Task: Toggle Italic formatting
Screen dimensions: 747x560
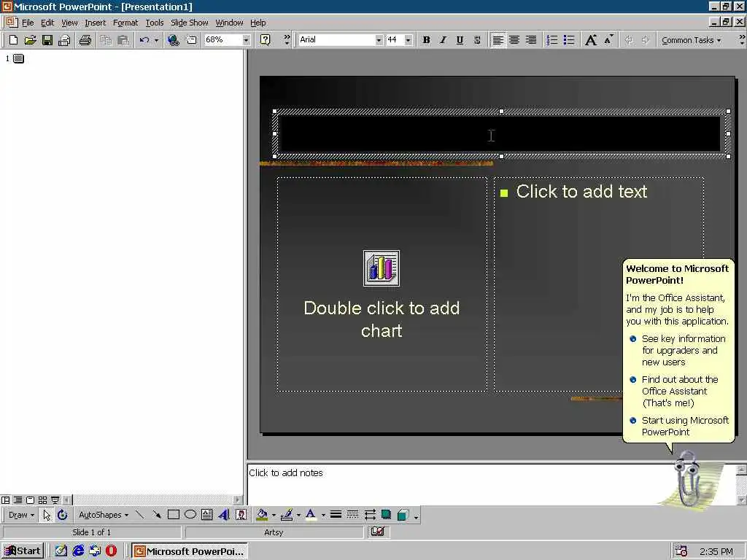Action: coord(443,40)
